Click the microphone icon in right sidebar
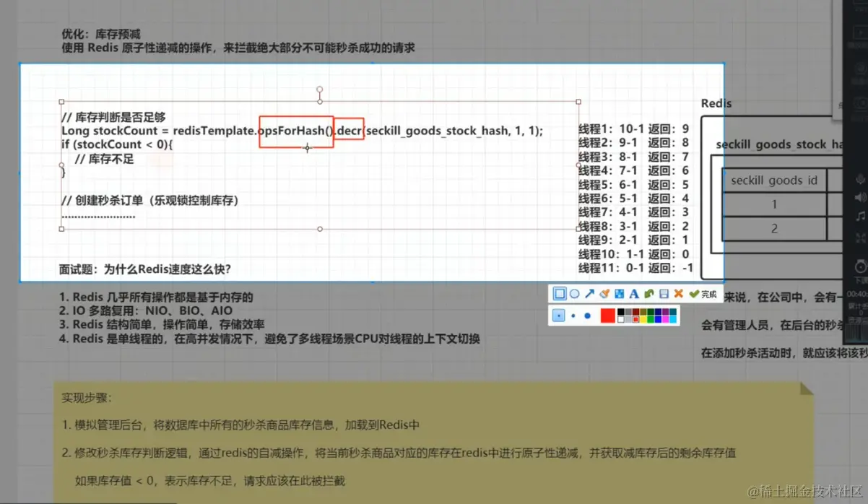The image size is (868, 504). tap(861, 179)
